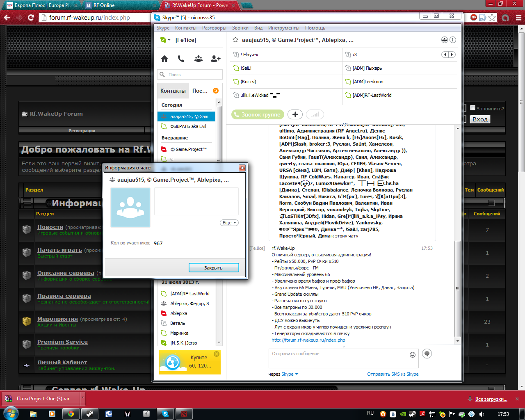
Task: Open the 'Premium Service' forum section
Action: (62, 342)
